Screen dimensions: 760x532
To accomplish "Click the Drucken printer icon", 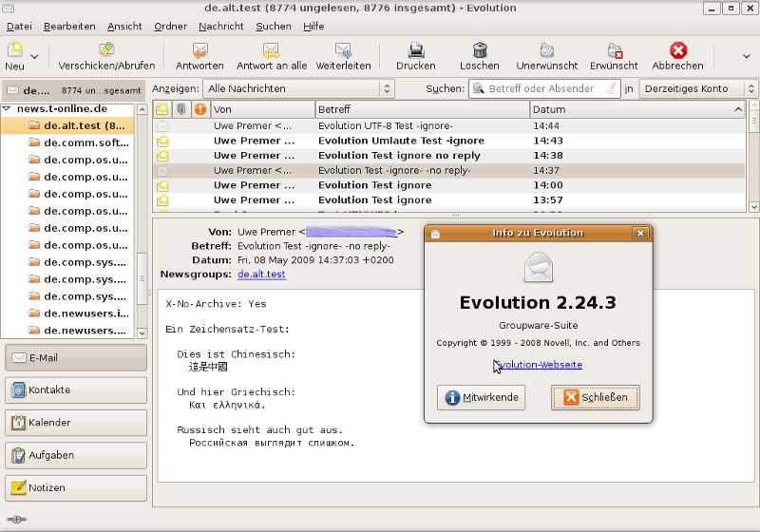I will (415, 50).
